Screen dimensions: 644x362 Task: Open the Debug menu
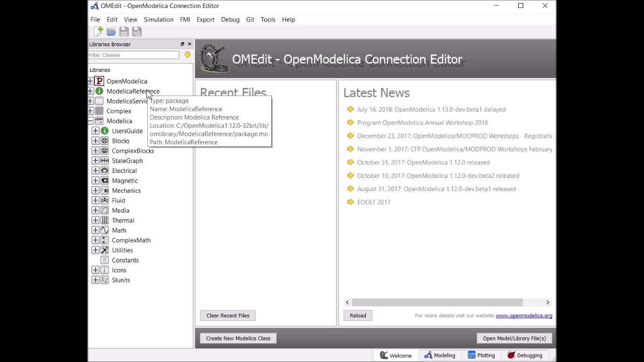coord(230,20)
